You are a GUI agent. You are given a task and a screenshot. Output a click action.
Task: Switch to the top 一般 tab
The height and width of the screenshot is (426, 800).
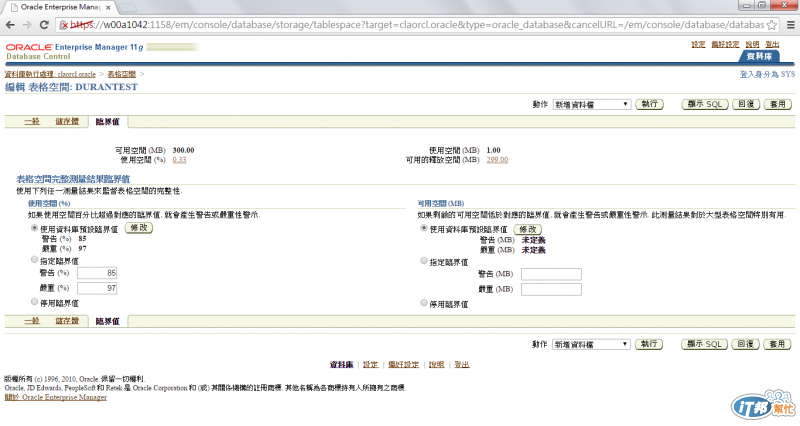32,121
